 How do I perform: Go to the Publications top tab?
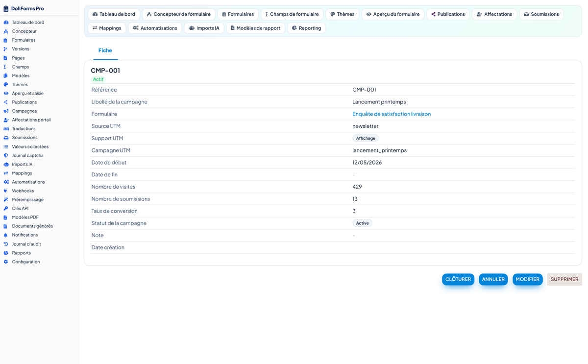(x=448, y=14)
